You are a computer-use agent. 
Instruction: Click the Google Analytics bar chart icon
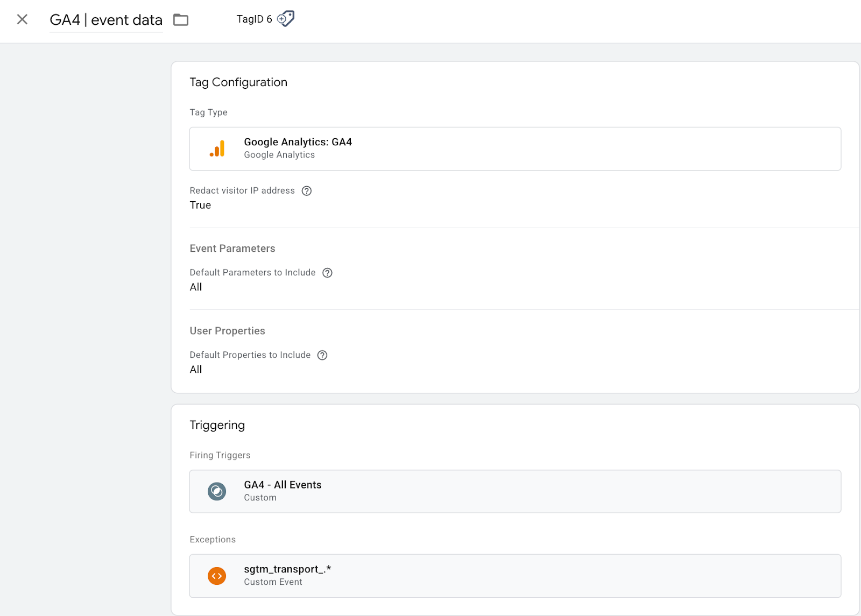point(217,148)
